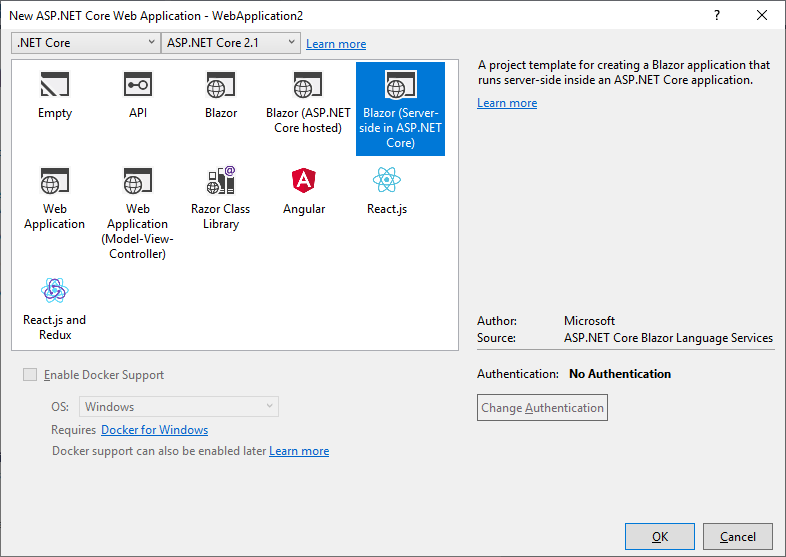Choose the React.js template icon

(386, 180)
